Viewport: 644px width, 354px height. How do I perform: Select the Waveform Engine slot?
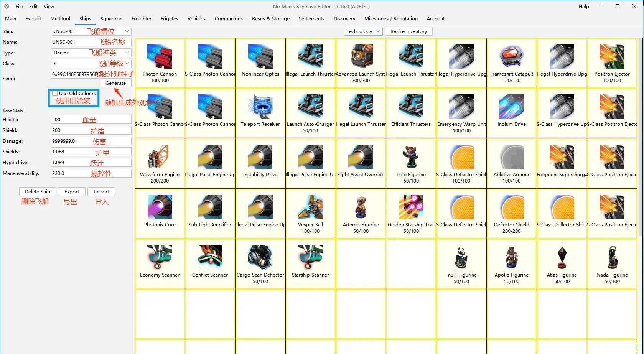(x=160, y=164)
